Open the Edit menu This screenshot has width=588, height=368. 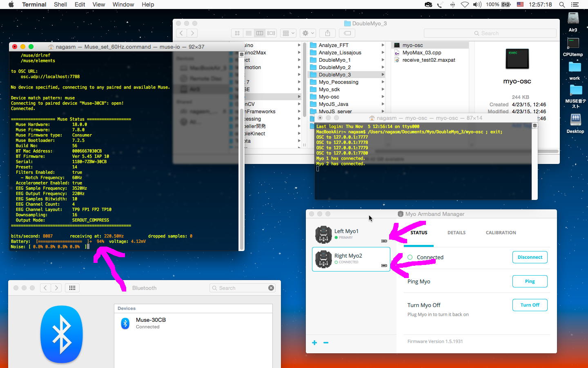tap(80, 4)
